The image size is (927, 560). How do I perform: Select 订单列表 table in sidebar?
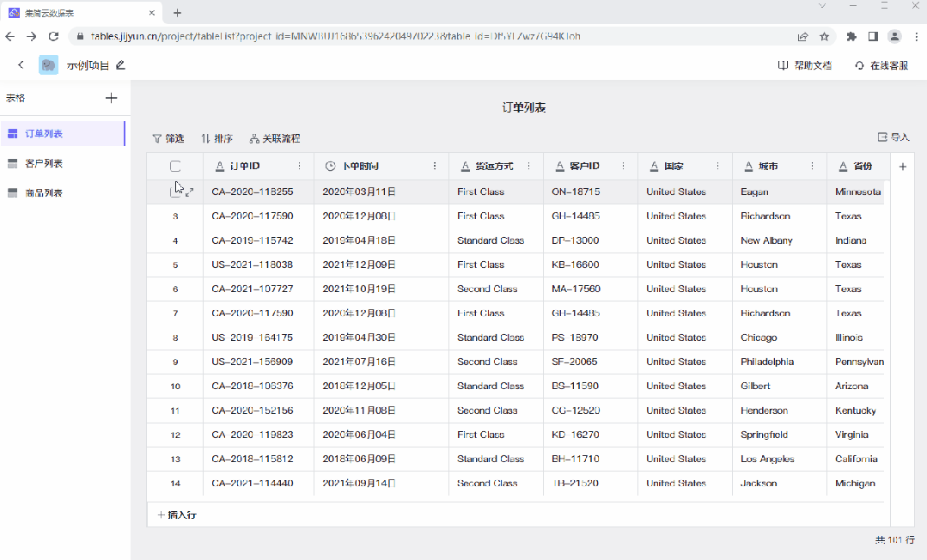pyautogui.click(x=63, y=134)
